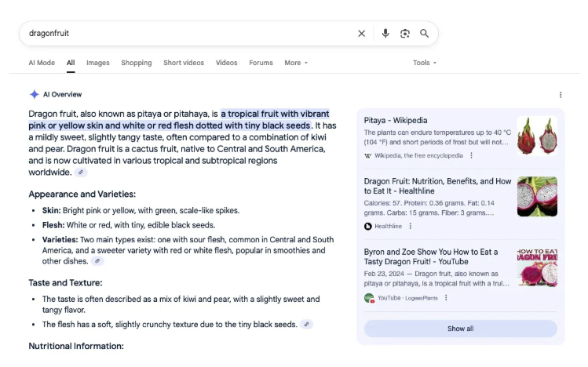Open the Healthline sliced dragon fruit thumbnail
This screenshot has height=367, width=588.
coord(537,197)
